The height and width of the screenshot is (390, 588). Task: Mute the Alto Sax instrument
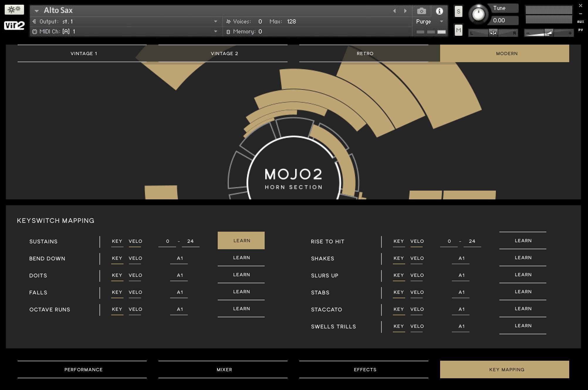click(x=458, y=30)
